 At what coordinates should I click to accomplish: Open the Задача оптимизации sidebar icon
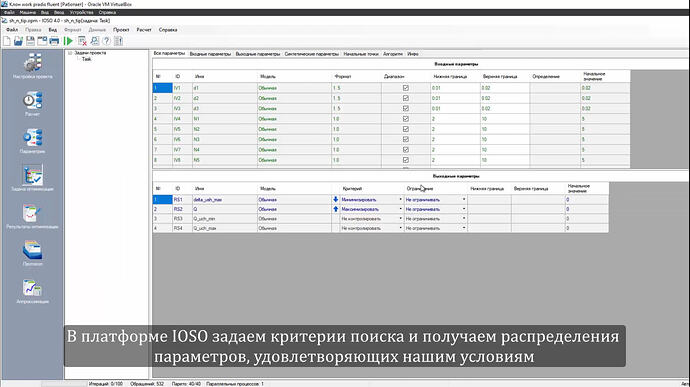click(33, 175)
